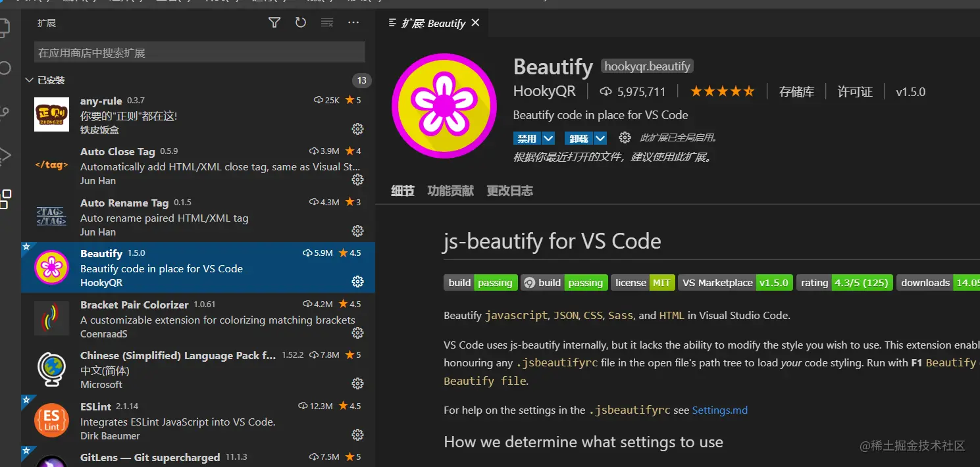This screenshot has width=980, height=467.
Task: Click the gear beside the 卸载 button
Action: (625, 138)
